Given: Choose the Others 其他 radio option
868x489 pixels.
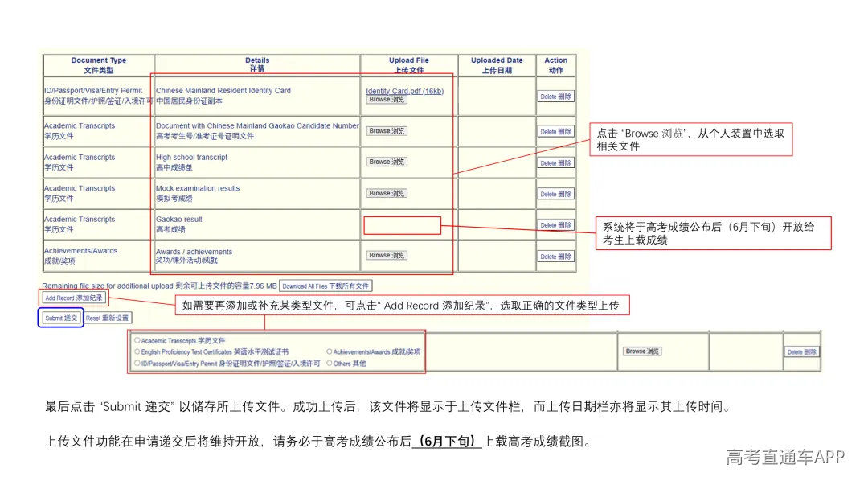Looking at the screenshot, I should 330,364.
